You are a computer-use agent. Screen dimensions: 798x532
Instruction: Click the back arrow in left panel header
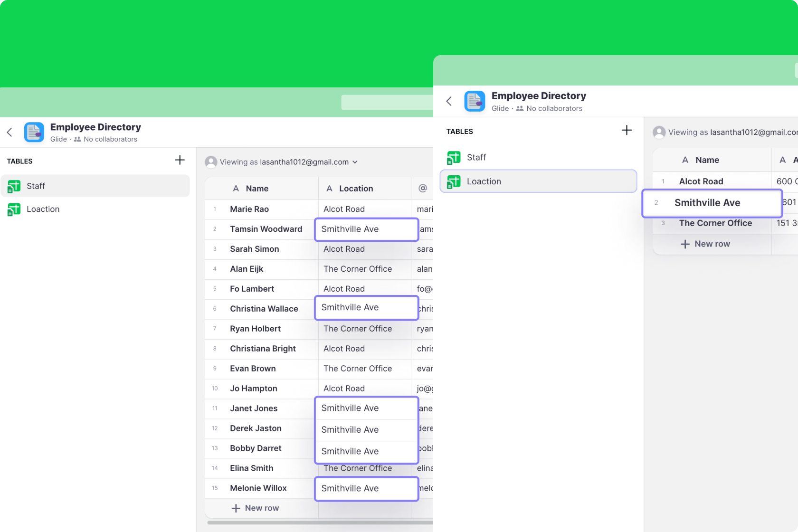9,133
